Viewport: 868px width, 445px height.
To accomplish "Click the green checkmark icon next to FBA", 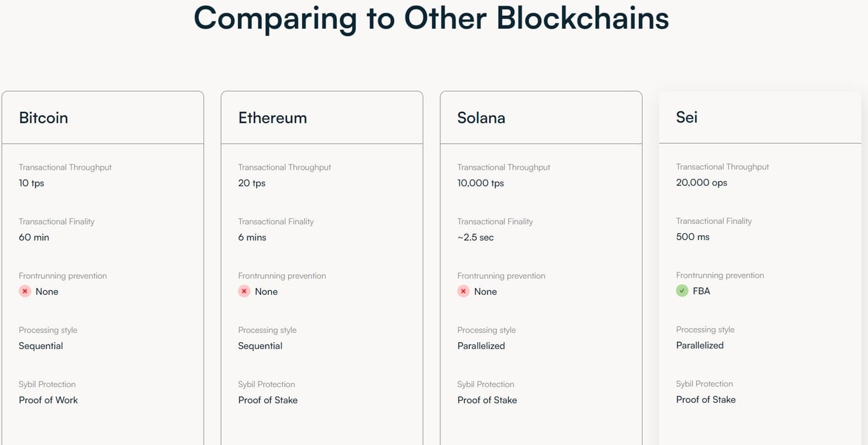I will pyautogui.click(x=682, y=291).
